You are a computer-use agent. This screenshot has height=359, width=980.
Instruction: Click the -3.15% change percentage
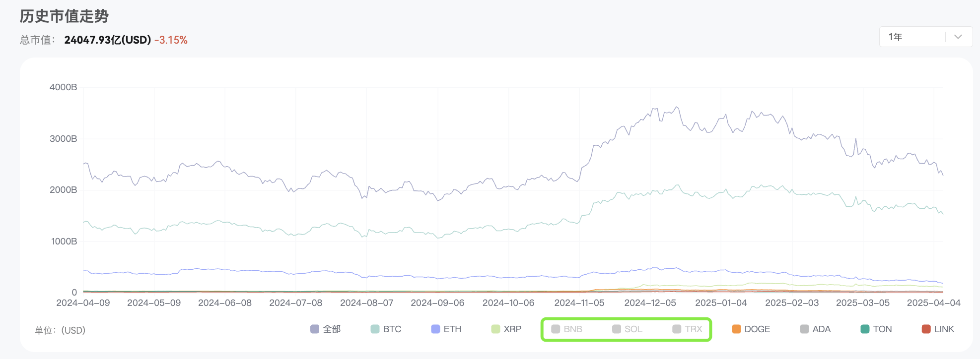point(171,40)
